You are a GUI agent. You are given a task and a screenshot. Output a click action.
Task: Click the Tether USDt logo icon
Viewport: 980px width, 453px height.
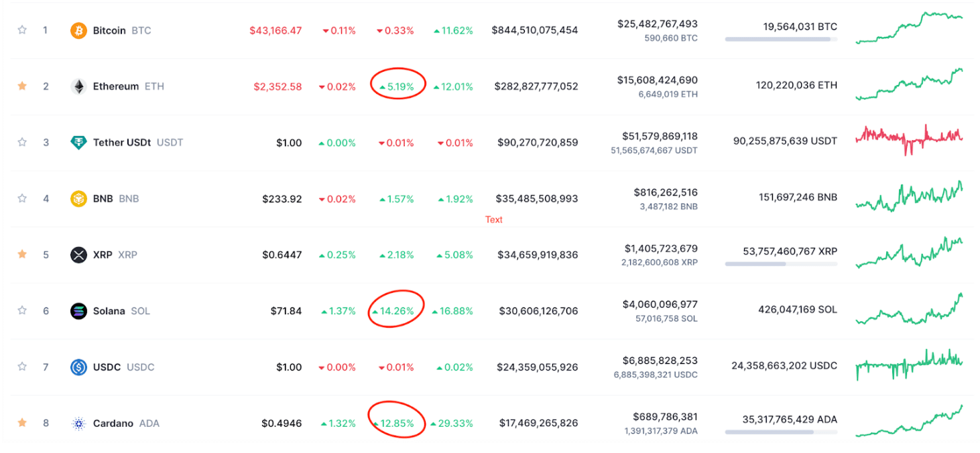pos(78,143)
